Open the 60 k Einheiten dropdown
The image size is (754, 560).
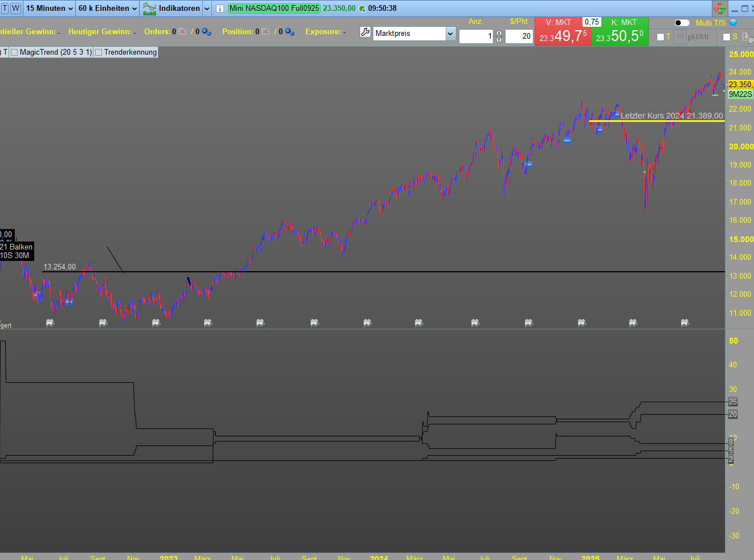108,9
